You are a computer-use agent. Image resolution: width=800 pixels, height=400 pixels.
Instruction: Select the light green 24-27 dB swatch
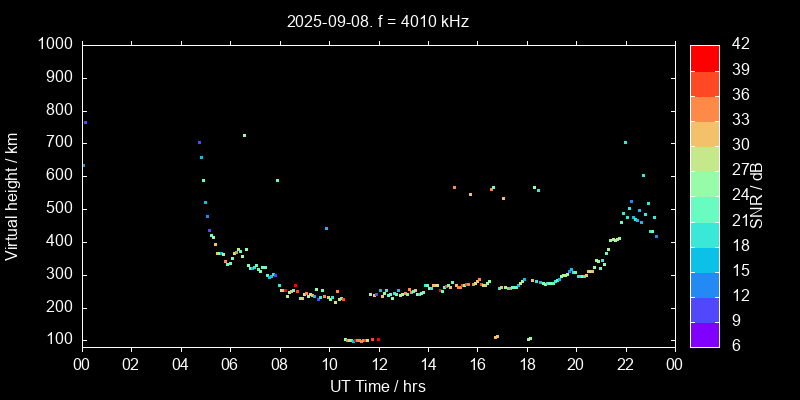705,184
